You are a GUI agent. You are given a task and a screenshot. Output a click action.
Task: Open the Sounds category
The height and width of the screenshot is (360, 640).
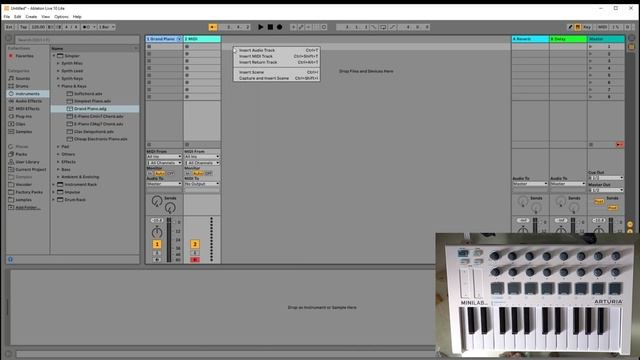(22, 78)
